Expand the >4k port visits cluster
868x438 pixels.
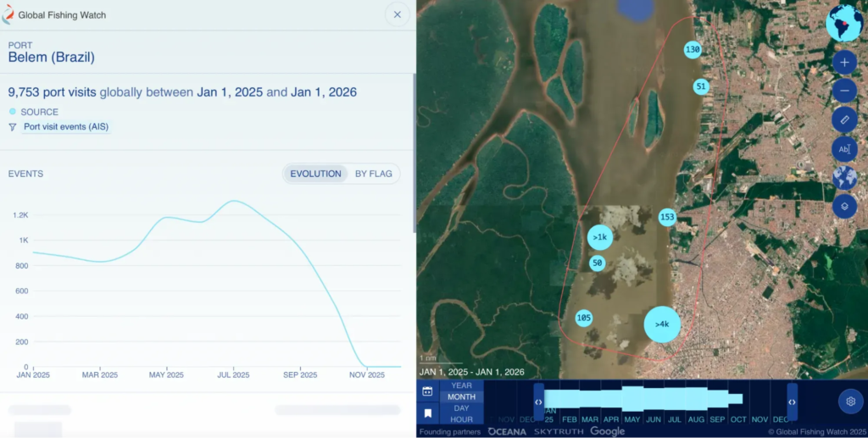662,324
